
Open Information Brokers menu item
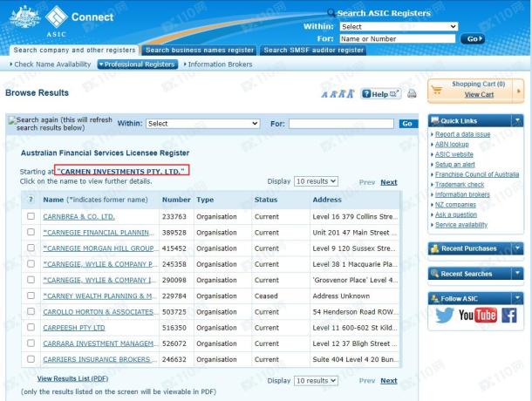pyautogui.click(x=218, y=65)
